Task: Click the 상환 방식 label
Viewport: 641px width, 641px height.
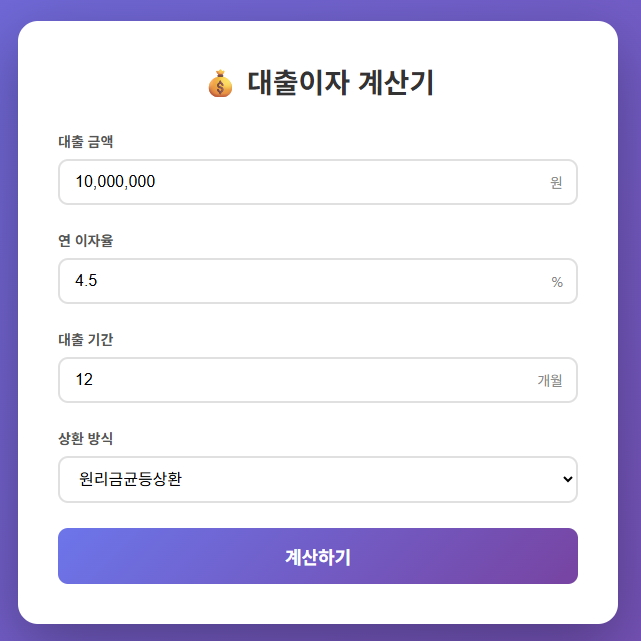Action: click(86, 439)
